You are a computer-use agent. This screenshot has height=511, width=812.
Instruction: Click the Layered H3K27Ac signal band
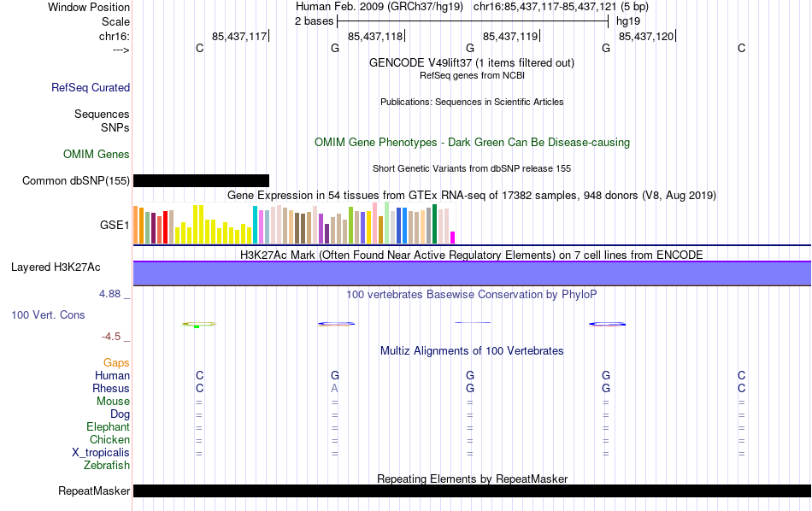click(472, 273)
